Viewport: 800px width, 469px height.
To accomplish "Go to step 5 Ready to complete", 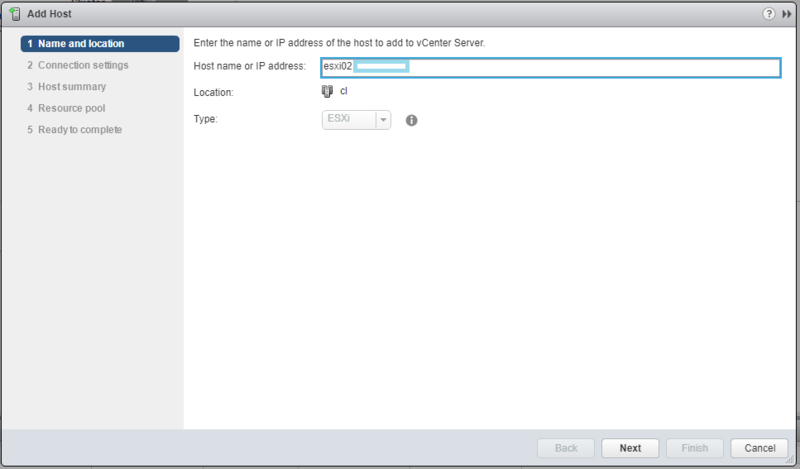I will pos(74,130).
